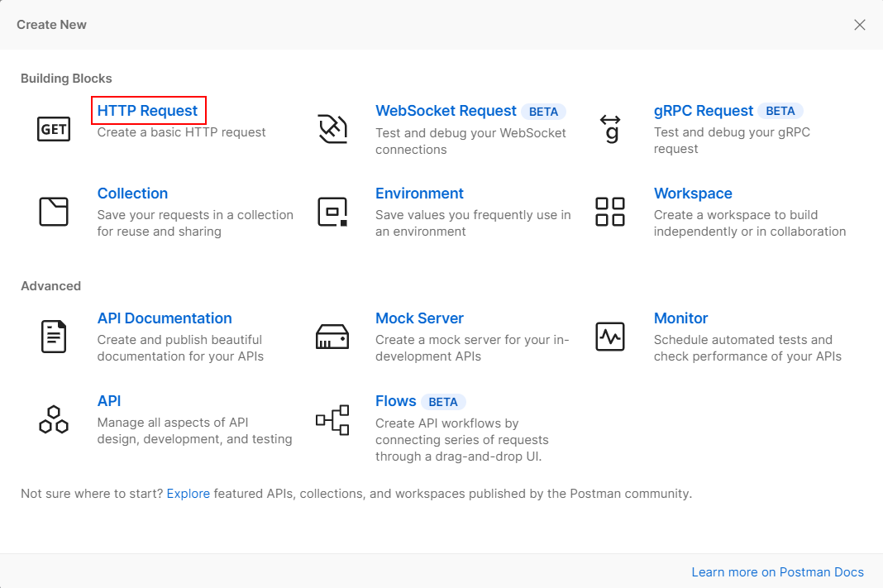Click the API hexagons icon
This screenshot has width=883, height=588.
54,419
